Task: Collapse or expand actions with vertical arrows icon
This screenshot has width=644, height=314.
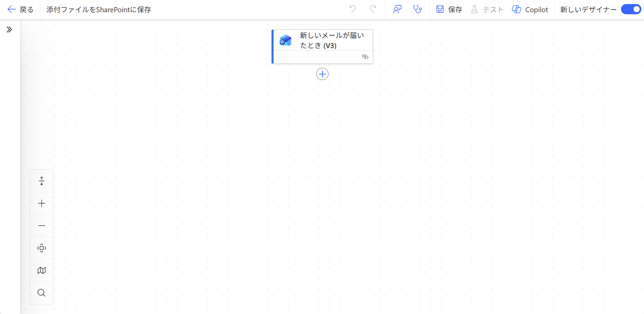Action: pyautogui.click(x=42, y=181)
